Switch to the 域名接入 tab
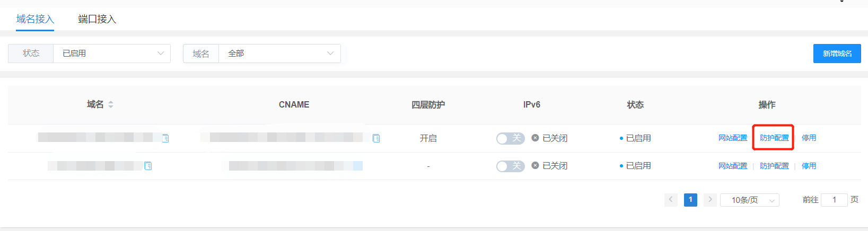This screenshot has width=868, height=231. (x=35, y=19)
